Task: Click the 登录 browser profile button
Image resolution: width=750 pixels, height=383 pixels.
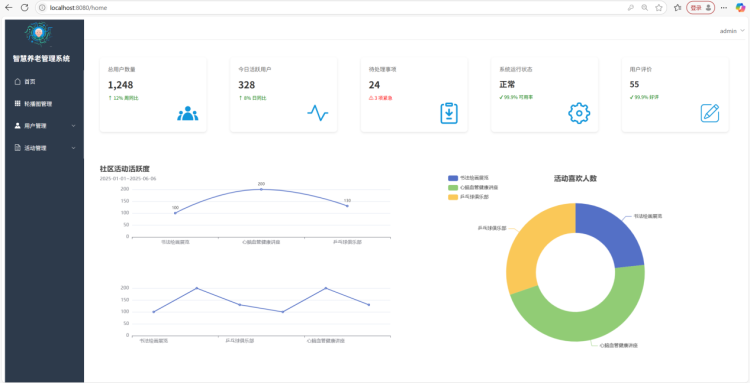Action: (x=700, y=8)
